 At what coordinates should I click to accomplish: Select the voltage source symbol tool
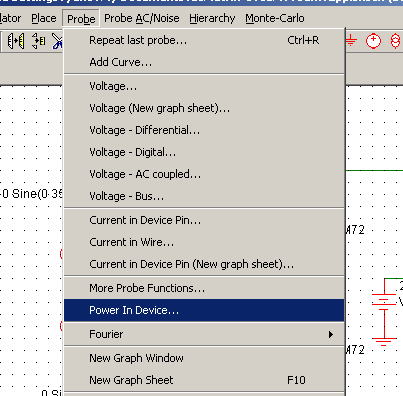point(373,41)
